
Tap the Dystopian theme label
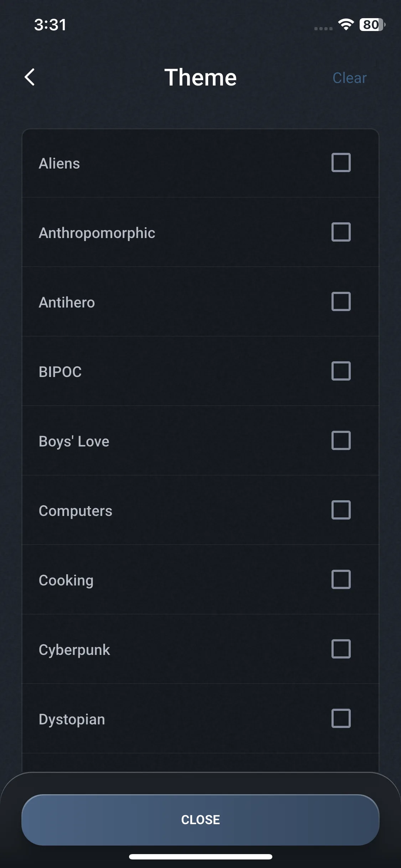click(72, 719)
